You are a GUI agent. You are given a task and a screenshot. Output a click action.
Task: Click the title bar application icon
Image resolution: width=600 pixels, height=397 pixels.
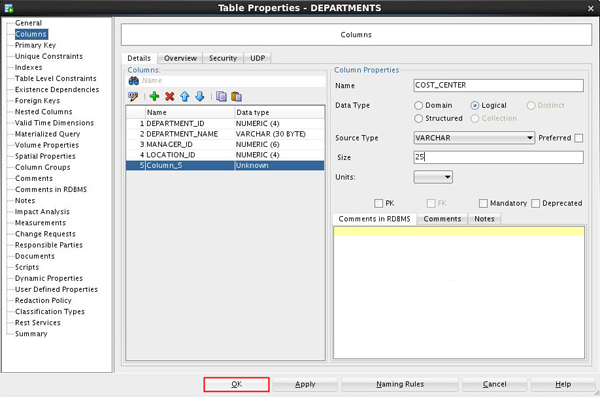tap(8, 8)
